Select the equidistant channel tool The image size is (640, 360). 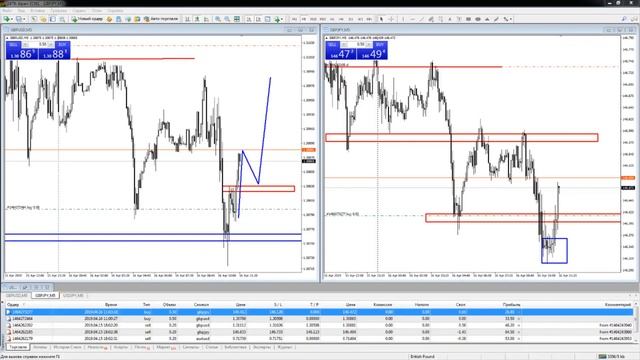[431, 19]
